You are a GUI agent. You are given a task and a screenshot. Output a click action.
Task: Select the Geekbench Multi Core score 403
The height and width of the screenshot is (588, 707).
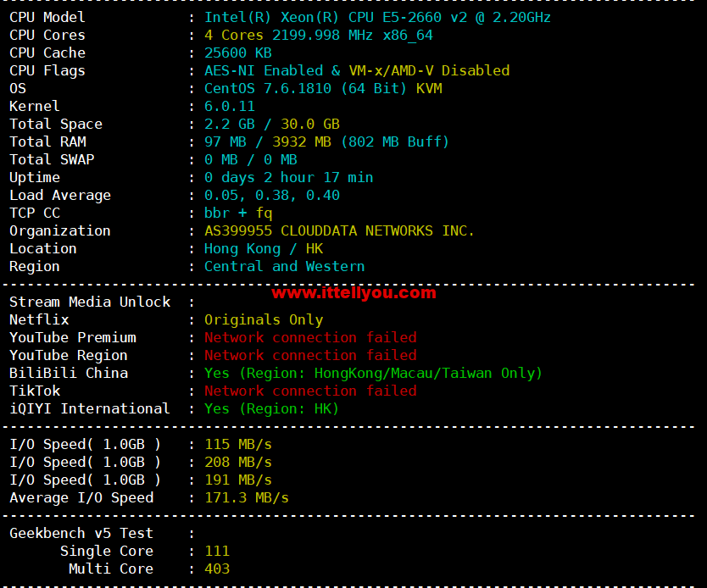(217, 569)
